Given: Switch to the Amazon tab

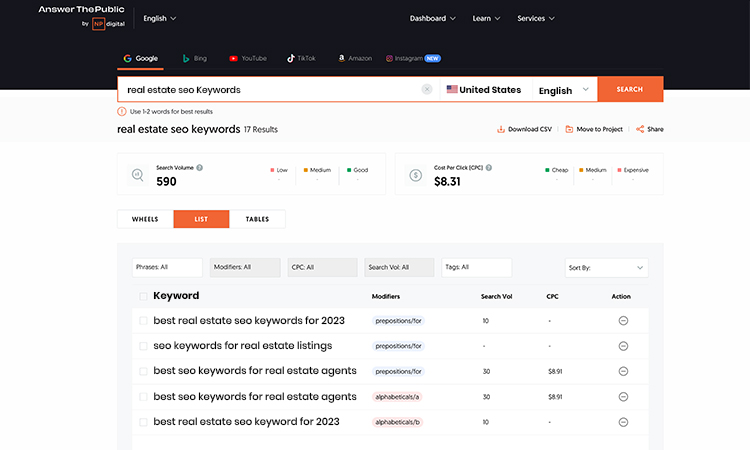Looking at the screenshot, I should pyautogui.click(x=355, y=58).
